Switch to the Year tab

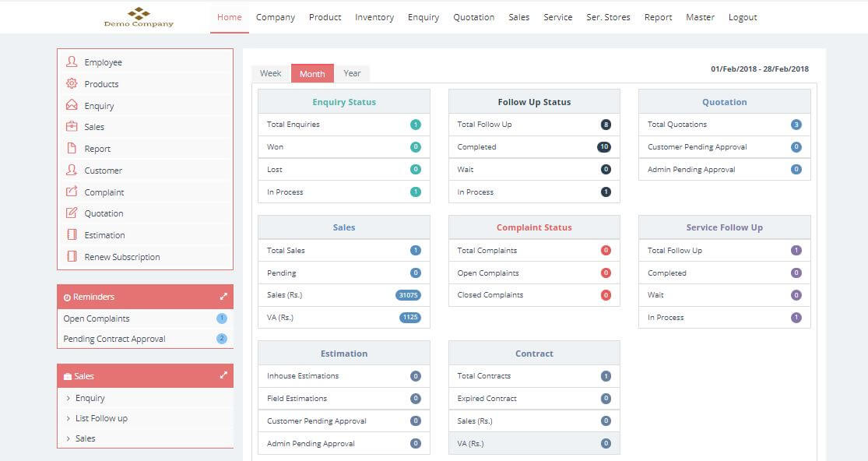click(352, 73)
